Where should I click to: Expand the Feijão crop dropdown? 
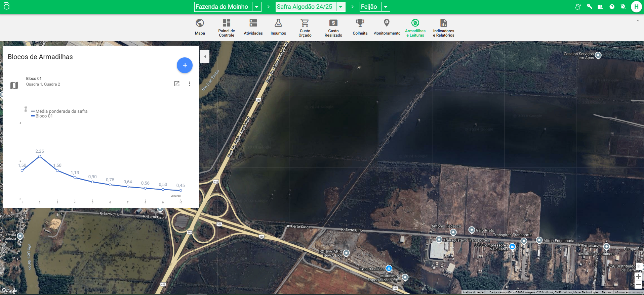tap(386, 7)
